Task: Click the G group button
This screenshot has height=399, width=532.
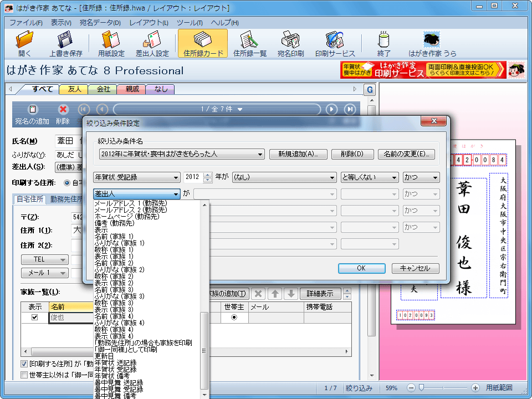Action: coord(370,90)
